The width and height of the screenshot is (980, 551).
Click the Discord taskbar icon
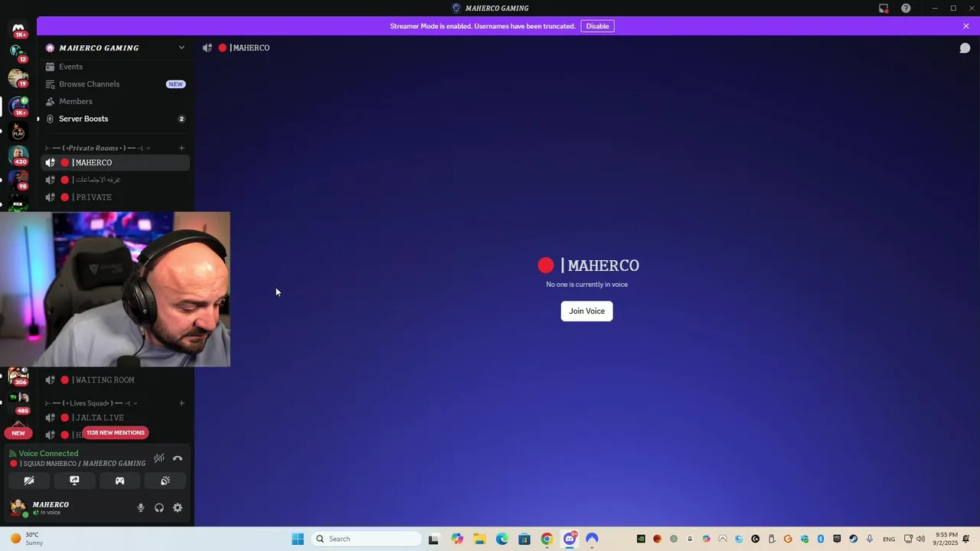[570, 539]
